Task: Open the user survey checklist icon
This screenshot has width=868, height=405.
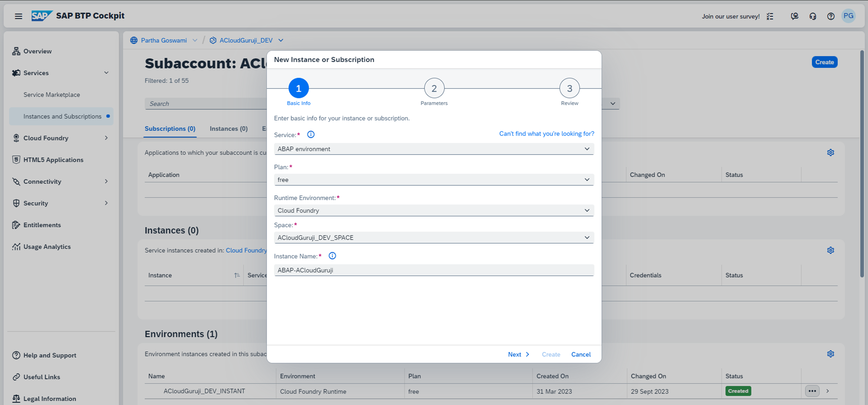Action: pos(770,16)
